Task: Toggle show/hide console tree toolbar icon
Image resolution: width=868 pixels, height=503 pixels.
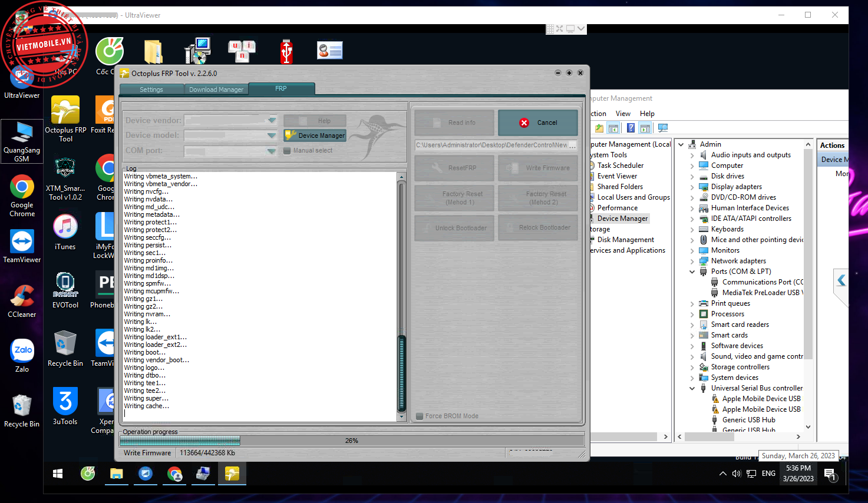Action: pyautogui.click(x=613, y=128)
